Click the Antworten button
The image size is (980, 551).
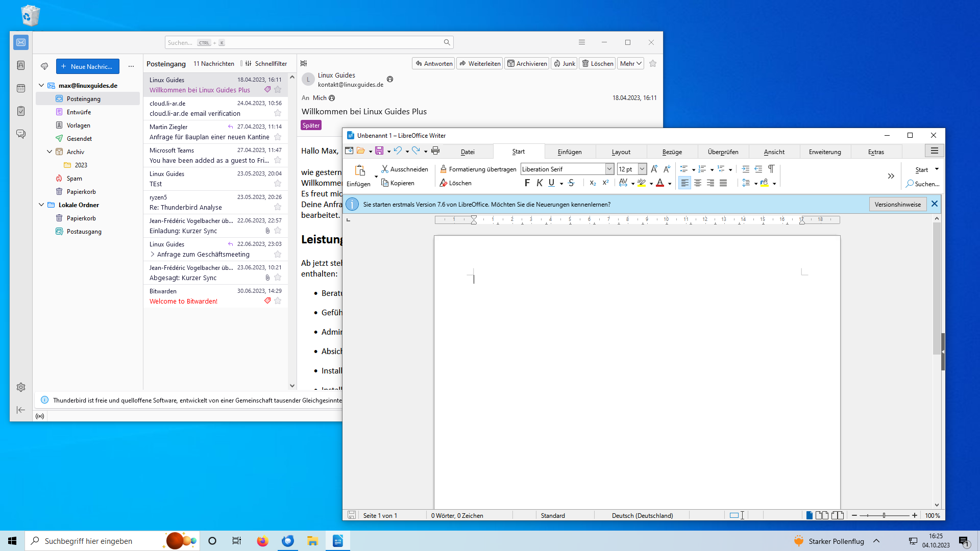pyautogui.click(x=433, y=64)
